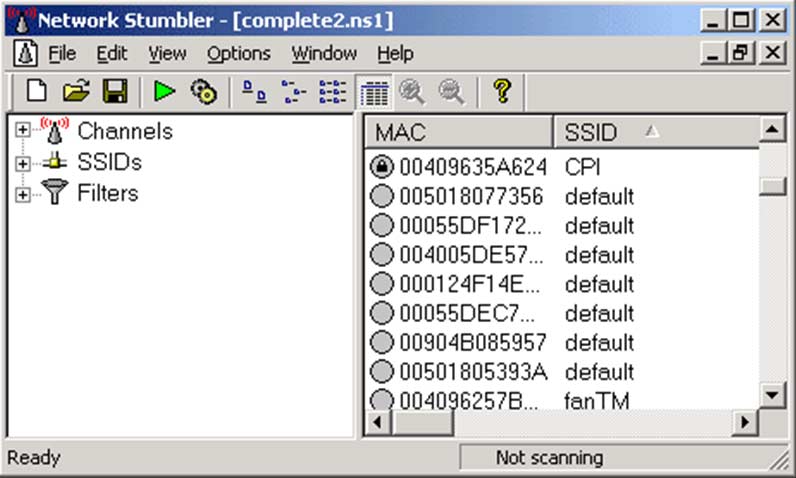Image resolution: width=796 pixels, height=478 pixels.
Task: Click the vertical scrollbar down arrow
Action: point(772,394)
